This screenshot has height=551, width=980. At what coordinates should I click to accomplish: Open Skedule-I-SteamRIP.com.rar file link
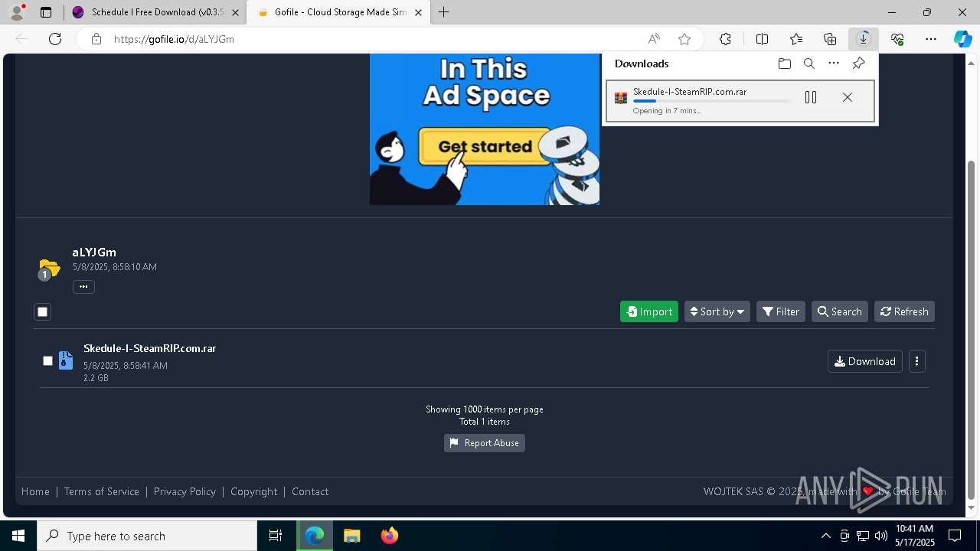(150, 348)
